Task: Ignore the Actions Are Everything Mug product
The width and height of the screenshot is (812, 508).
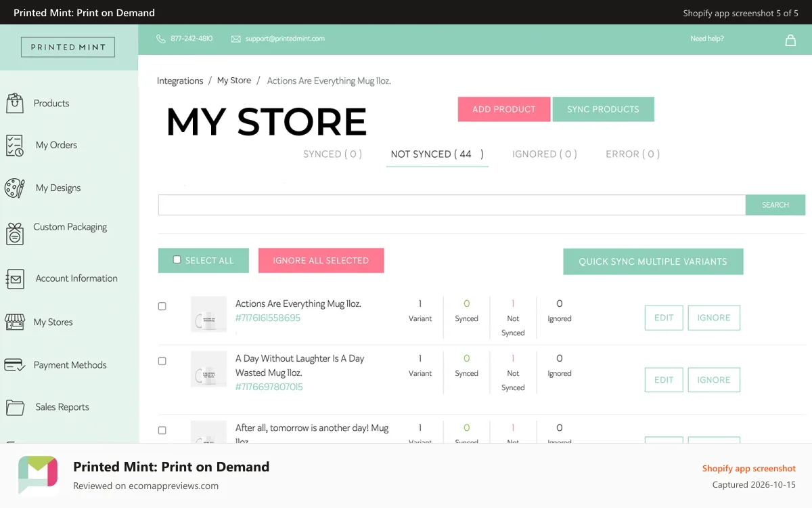Action: coord(714,318)
